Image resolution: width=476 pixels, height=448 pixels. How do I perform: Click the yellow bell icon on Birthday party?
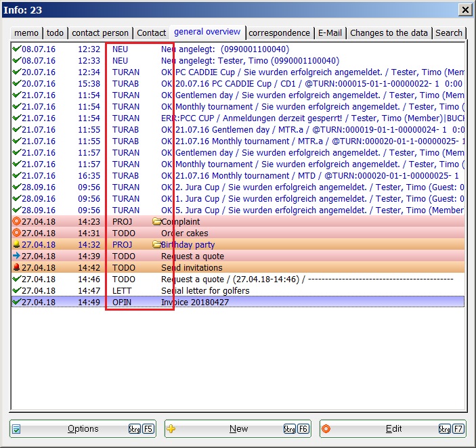[x=16, y=245]
